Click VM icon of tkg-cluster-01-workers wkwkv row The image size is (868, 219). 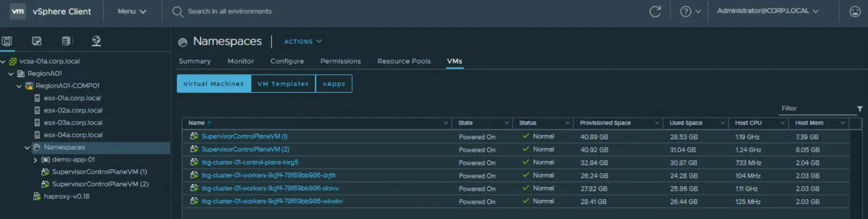coord(194,201)
